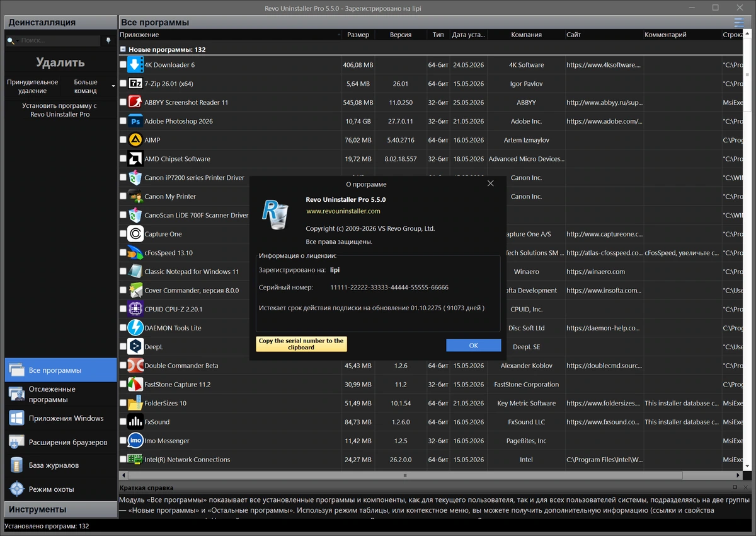Open 'Расширения браузеров' sidebar item

60,442
